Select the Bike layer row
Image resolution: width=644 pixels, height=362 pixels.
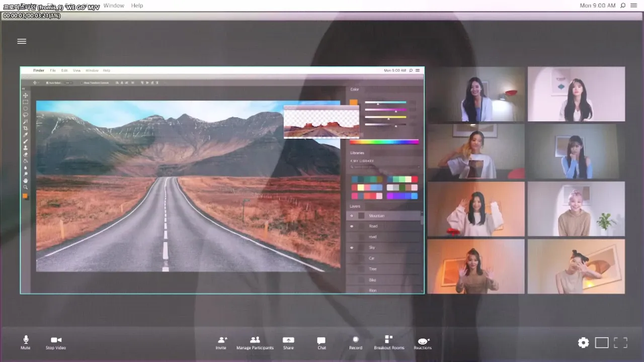pyautogui.click(x=384, y=280)
